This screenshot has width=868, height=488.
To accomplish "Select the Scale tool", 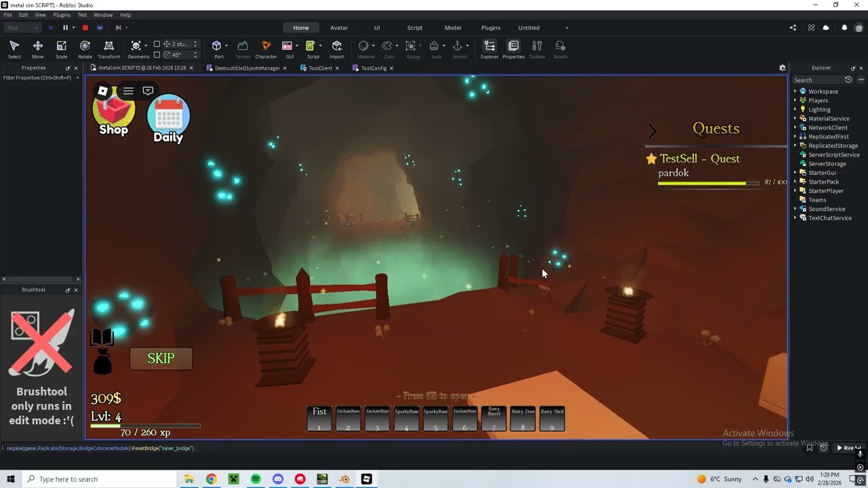I will pos(61,49).
